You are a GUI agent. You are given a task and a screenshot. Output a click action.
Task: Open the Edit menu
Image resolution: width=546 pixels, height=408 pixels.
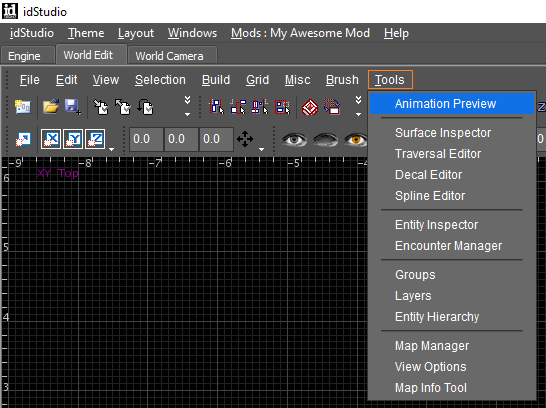click(67, 80)
